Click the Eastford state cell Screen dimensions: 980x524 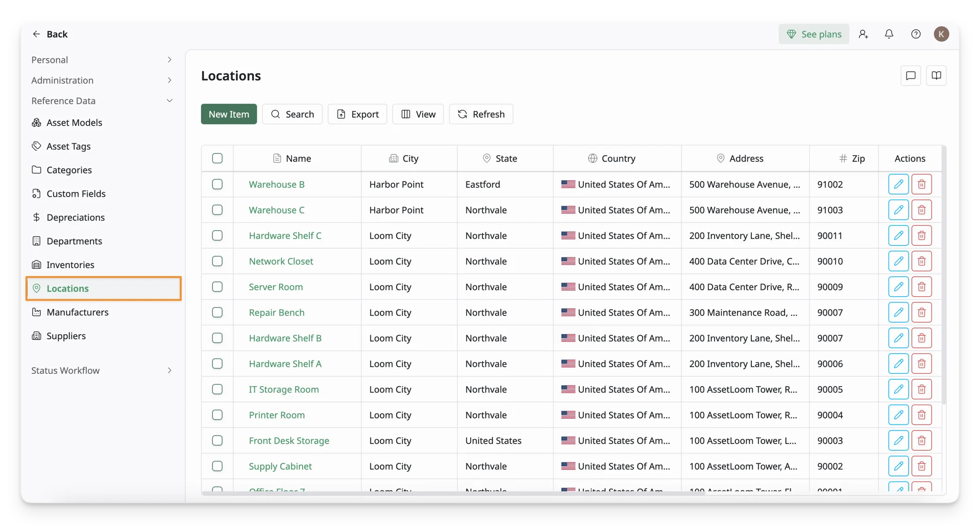click(505, 184)
